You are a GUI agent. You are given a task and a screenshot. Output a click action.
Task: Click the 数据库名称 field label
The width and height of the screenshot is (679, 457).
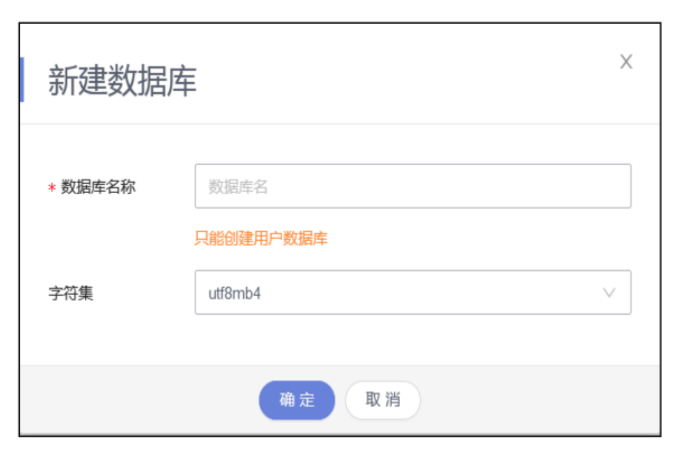pyautogui.click(x=98, y=187)
